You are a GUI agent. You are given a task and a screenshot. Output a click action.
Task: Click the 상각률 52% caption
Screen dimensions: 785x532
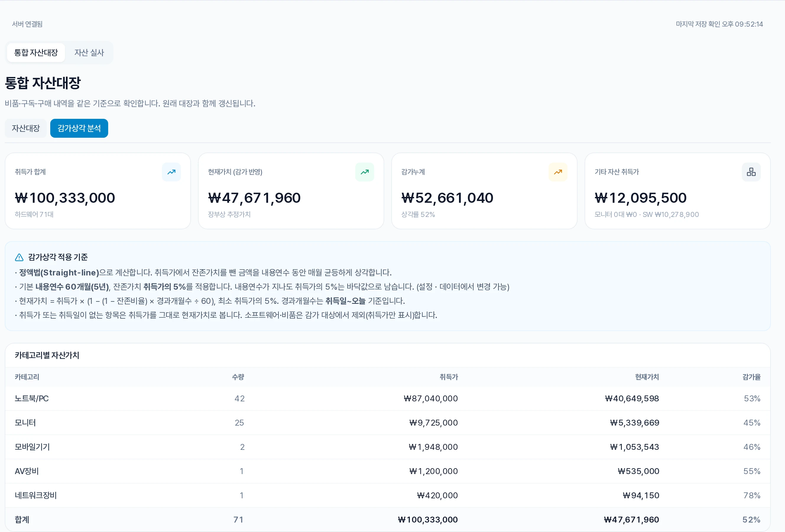[x=418, y=215]
